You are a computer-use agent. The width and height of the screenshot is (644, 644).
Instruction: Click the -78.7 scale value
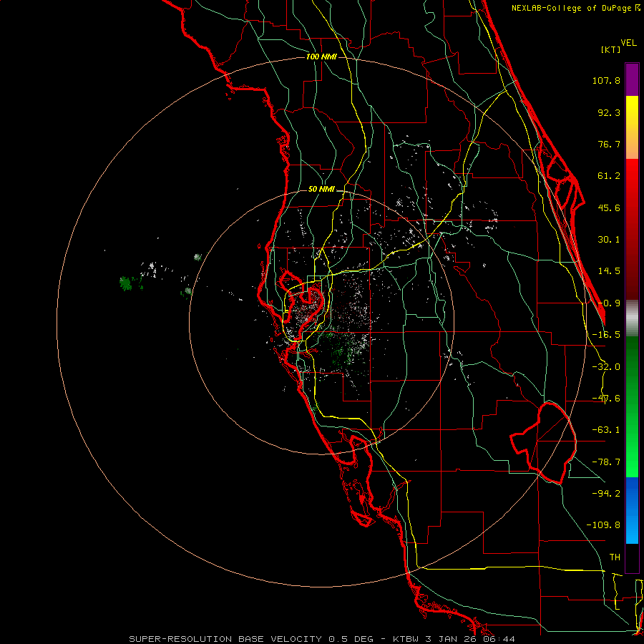click(x=606, y=462)
